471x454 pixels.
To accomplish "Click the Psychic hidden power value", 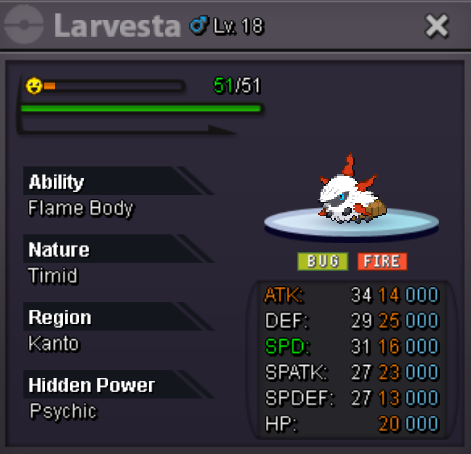I will tap(63, 411).
